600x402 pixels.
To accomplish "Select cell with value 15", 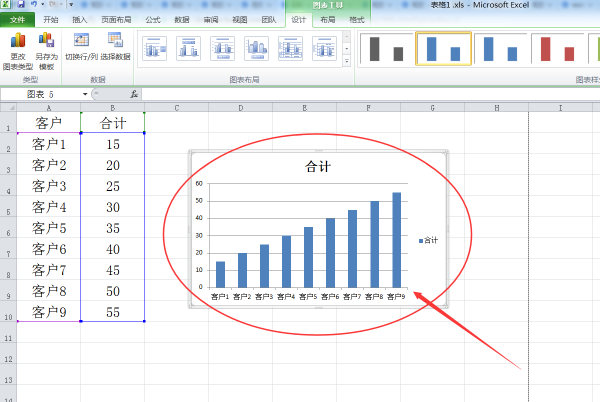I will pos(112,144).
